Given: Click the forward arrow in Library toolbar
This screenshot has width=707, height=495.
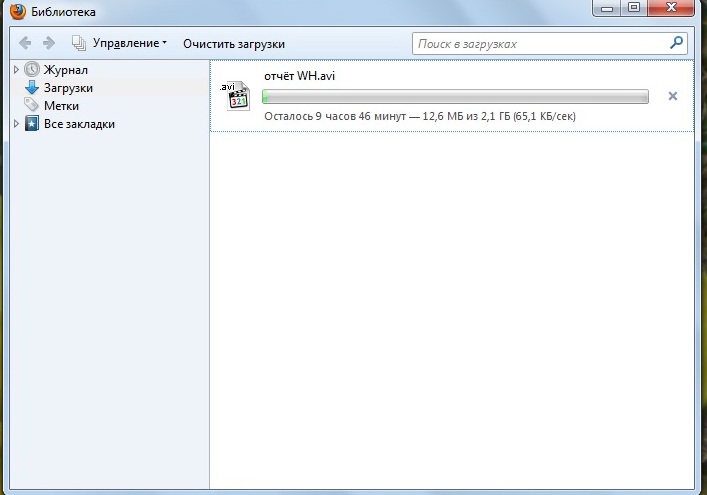Looking at the screenshot, I should click(x=49, y=43).
